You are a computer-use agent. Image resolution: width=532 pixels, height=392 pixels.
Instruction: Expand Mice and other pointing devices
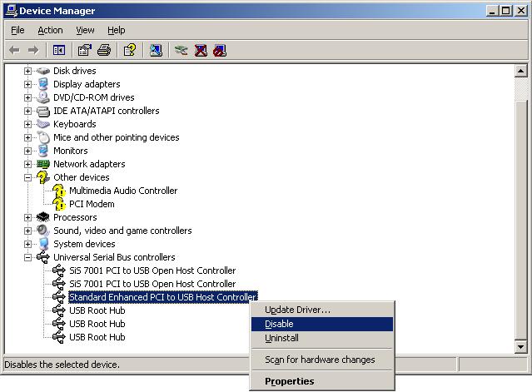[27, 137]
